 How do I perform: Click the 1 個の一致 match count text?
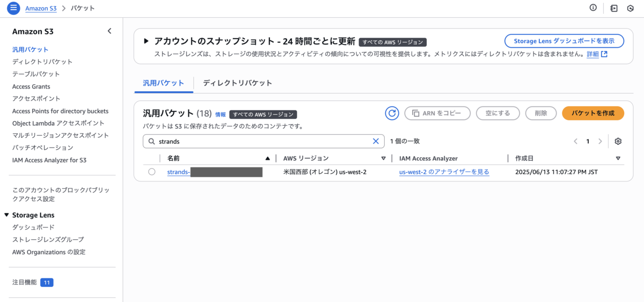405,141
